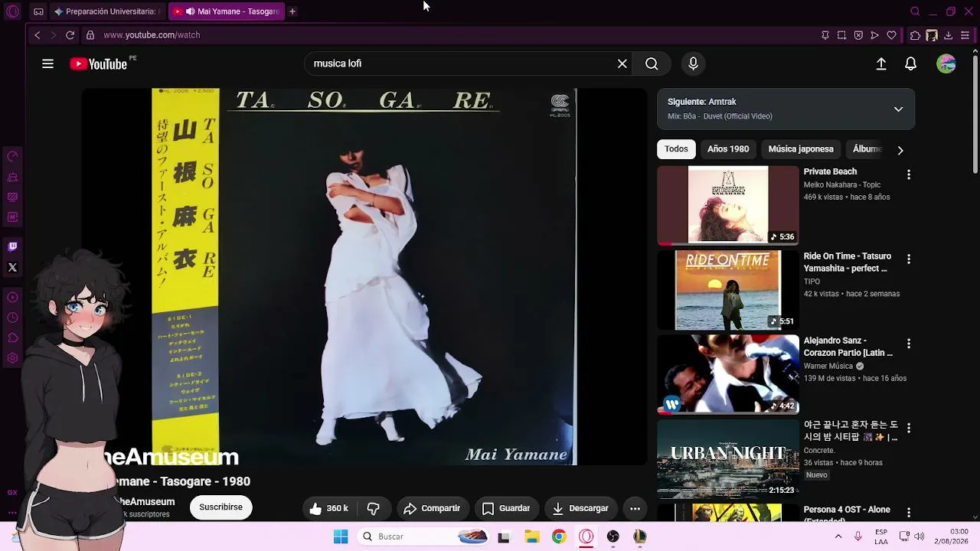This screenshot has height=551, width=980.
Task: Show hidden system tray icons chevron
Action: [838, 536]
